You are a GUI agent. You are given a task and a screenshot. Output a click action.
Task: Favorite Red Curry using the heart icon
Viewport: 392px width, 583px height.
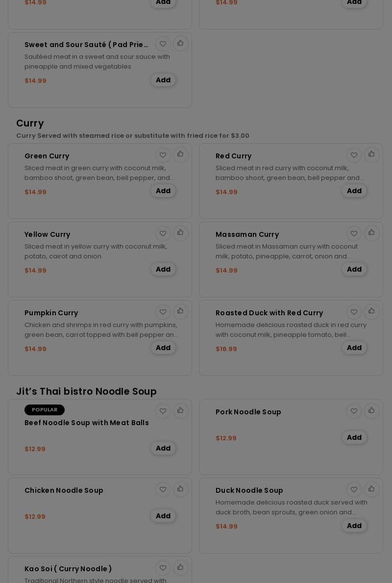pos(354,155)
